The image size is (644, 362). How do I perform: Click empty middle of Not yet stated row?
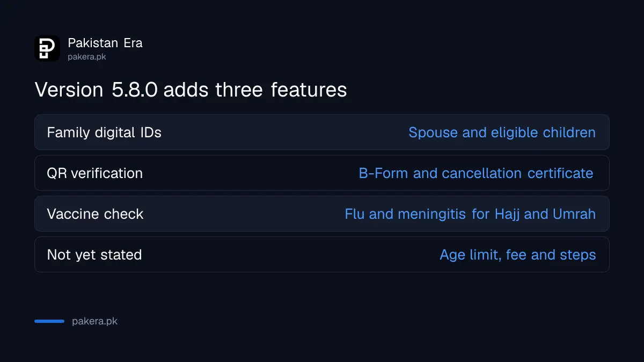pos(290,255)
